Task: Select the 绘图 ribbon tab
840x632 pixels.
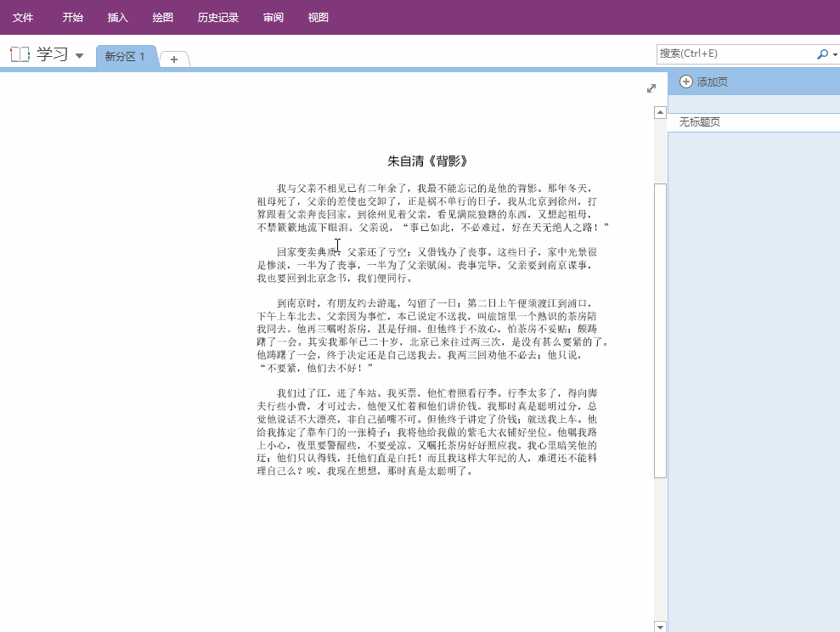Action: pyautogui.click(x=163, y=18)
